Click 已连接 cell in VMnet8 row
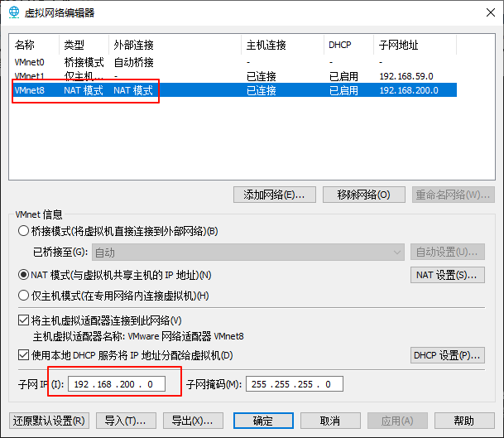This screenshot has width=504, height=438. coord(262,90)
